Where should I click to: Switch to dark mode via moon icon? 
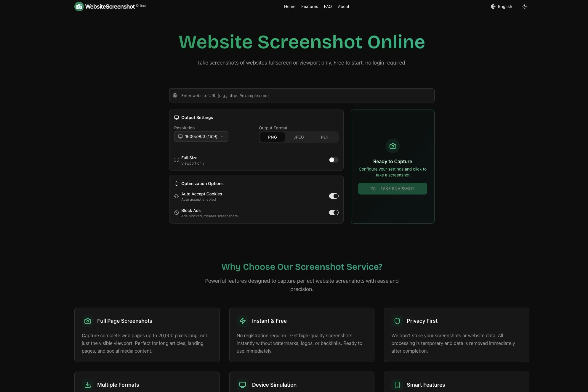click(524, 6)
